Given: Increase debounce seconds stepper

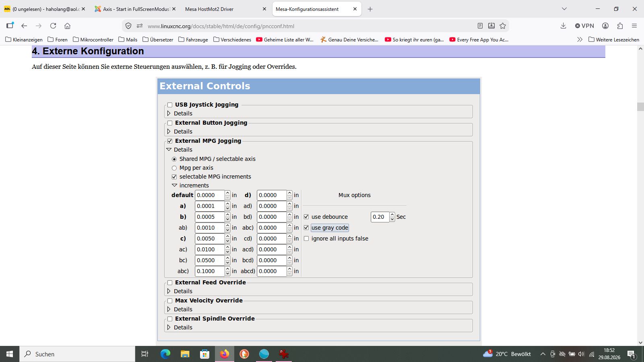Looking at the screenshot, I should pyautogui.click(x=392, y=214).
